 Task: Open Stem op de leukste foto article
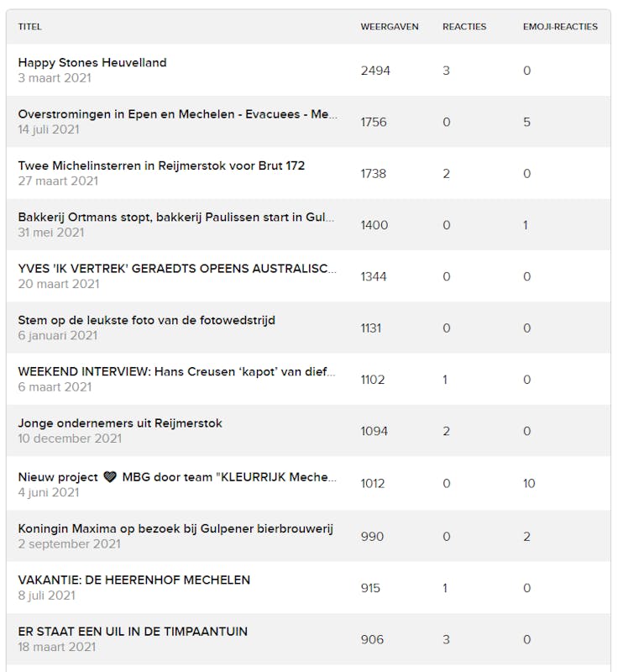point(146,320)
